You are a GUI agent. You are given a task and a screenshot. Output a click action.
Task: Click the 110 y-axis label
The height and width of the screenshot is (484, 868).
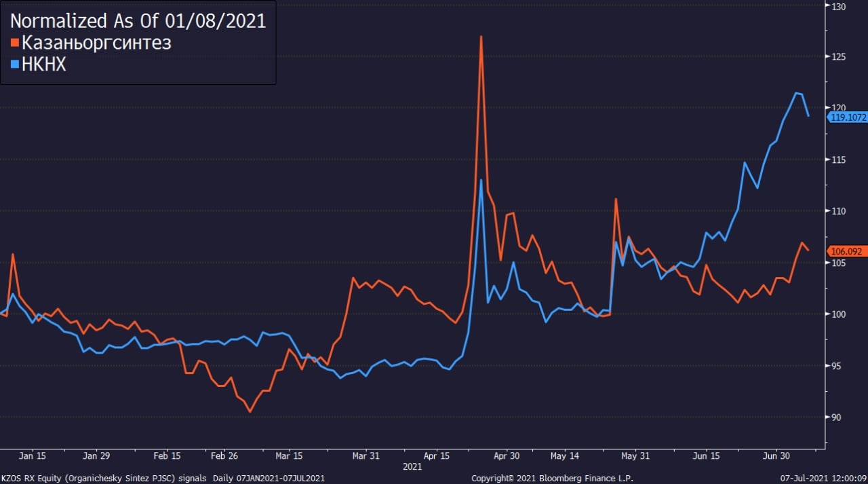coord(837,211)
